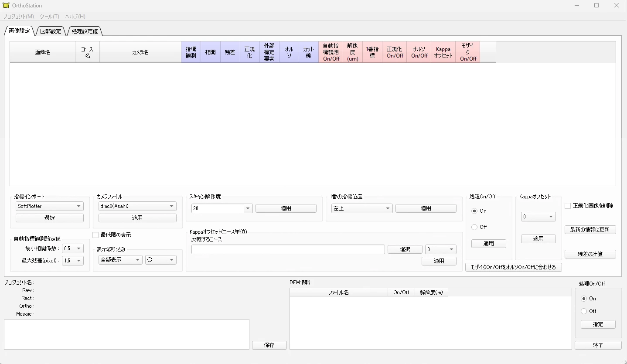This screenshot has height=364, width=627.
Task: Switch to the 図郭設定 tab
Action: pyautogui.click(x=50, y=31)
